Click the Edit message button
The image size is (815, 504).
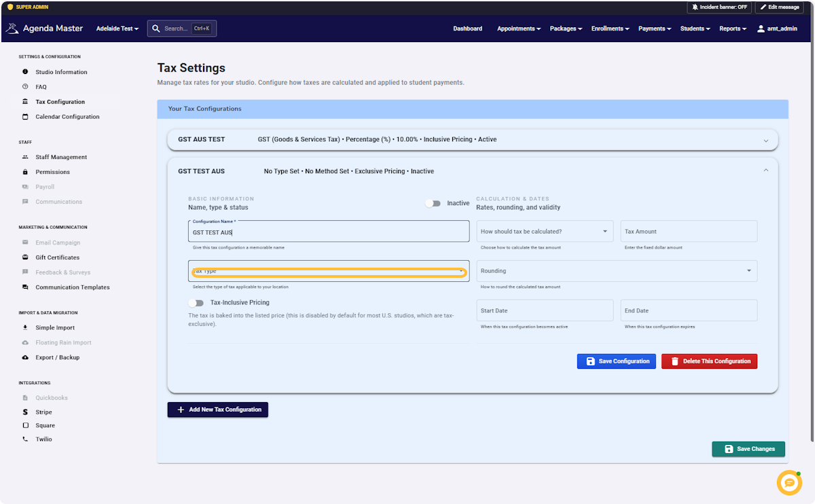(780, 7)
